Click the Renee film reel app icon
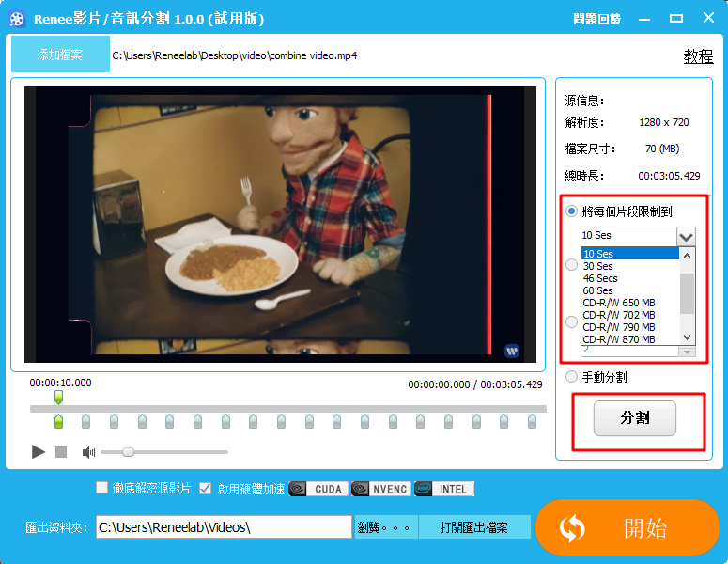 tap(17, 19)
